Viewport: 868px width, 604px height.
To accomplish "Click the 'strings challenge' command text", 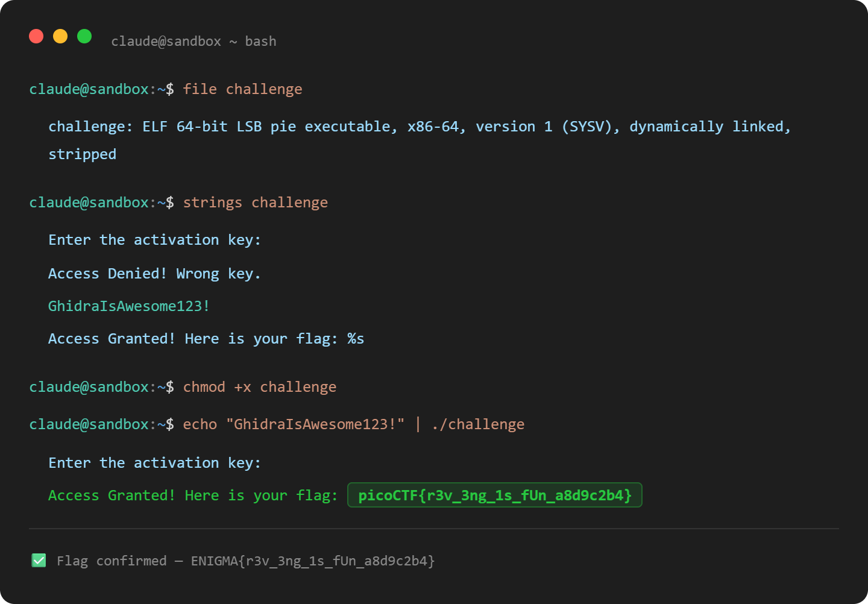I will click(255, 203).
